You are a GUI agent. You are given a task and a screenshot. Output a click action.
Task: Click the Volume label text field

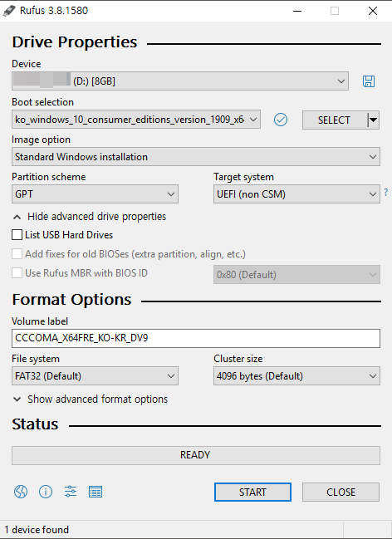click(x=196, y=338)
